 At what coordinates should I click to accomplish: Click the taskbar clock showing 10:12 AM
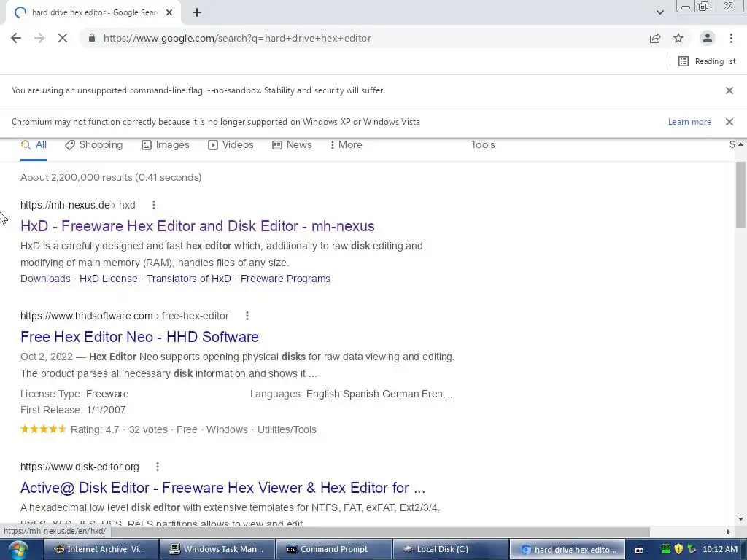(720, 550)
